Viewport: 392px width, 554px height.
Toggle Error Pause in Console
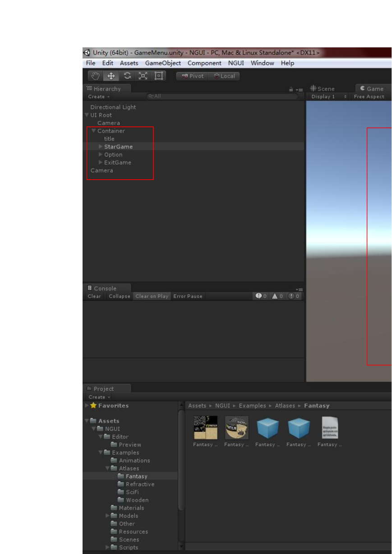click(188, 296)
